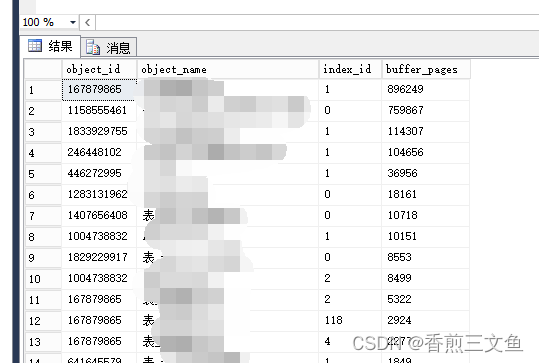Click the messages icon on 消息 tab
The height and width of the screenshot is (363, 539).
[92, 47]
